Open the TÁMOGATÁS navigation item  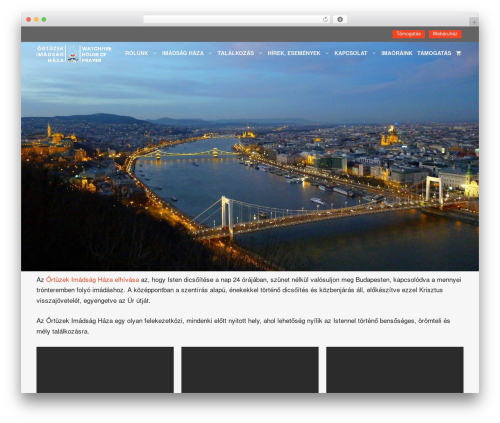tap(434, 53)
